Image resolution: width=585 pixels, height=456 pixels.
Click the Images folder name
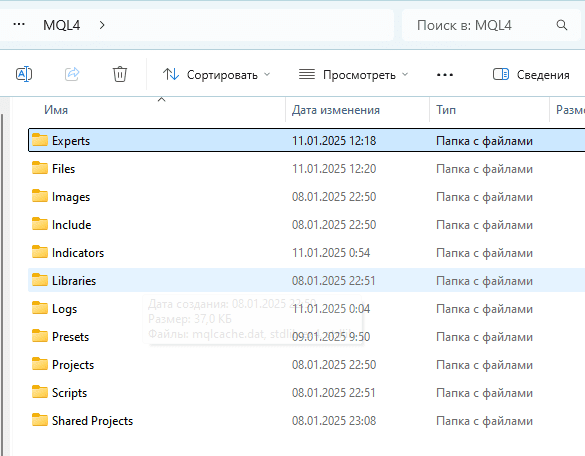pyautogui.click(x=71, y=197)
